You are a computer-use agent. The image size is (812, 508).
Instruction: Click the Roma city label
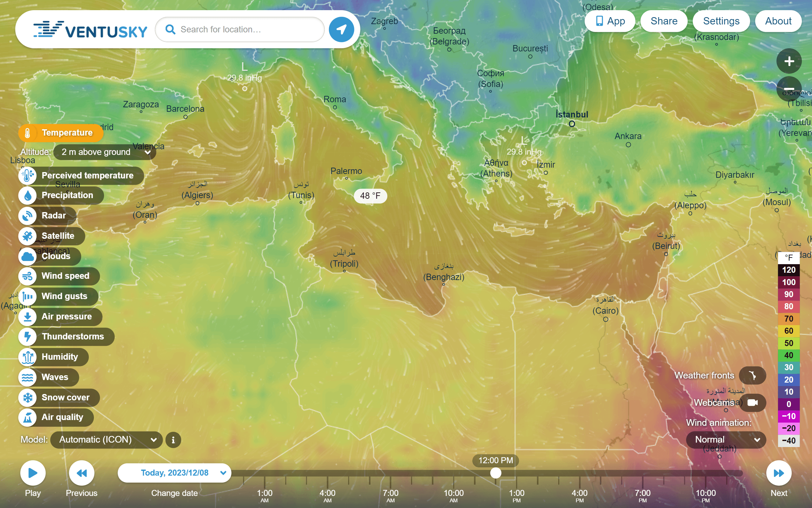tap(335, 99)
